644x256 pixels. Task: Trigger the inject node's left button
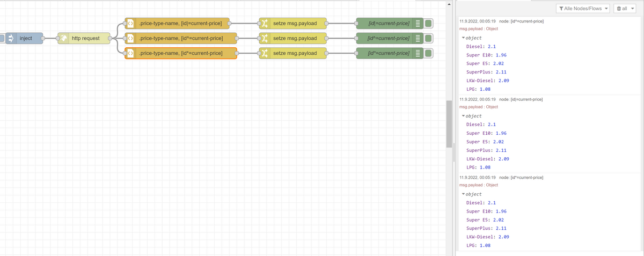[2, 38]
